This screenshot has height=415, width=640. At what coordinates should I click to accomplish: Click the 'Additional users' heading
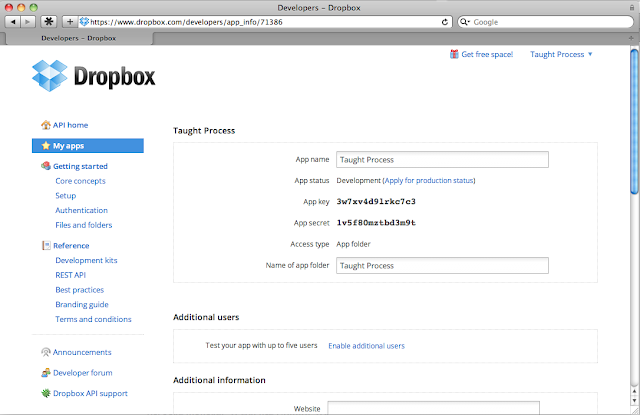(206, 317)
